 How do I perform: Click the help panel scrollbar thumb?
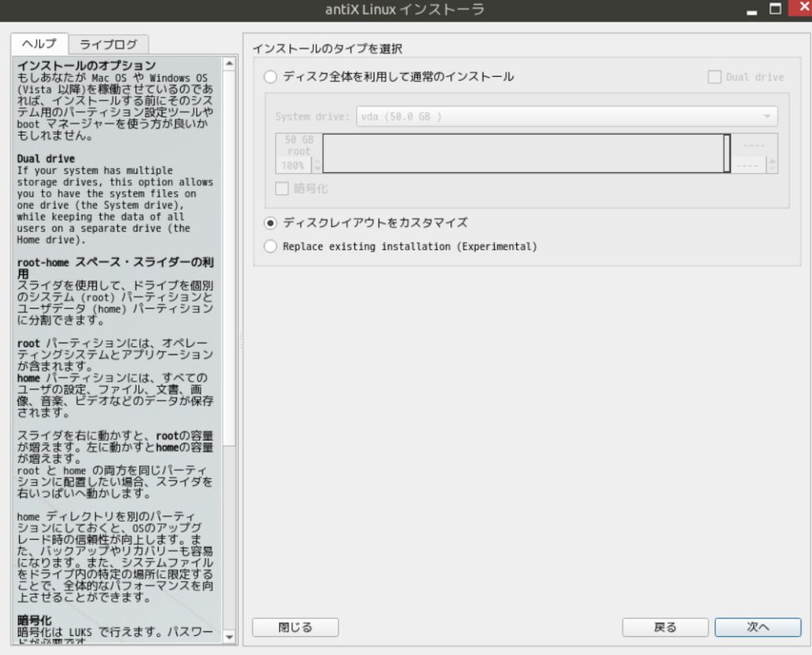tap(229, 259)
